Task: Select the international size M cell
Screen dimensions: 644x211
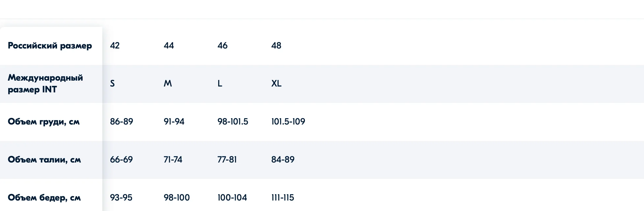Action: tap(168, 84)
